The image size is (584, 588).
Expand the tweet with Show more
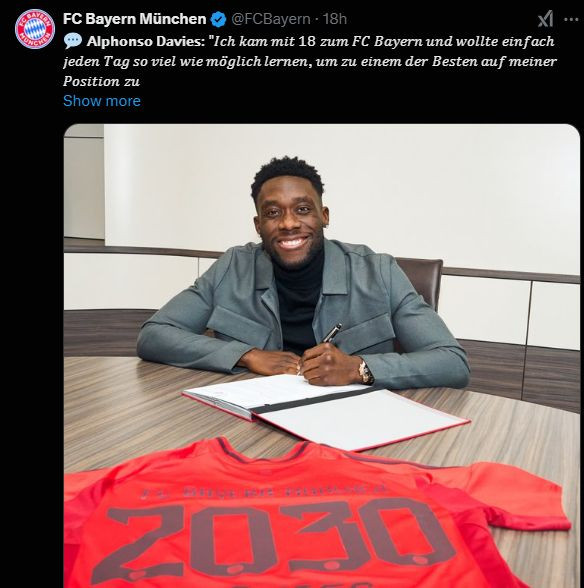click(x=102, y=101)
